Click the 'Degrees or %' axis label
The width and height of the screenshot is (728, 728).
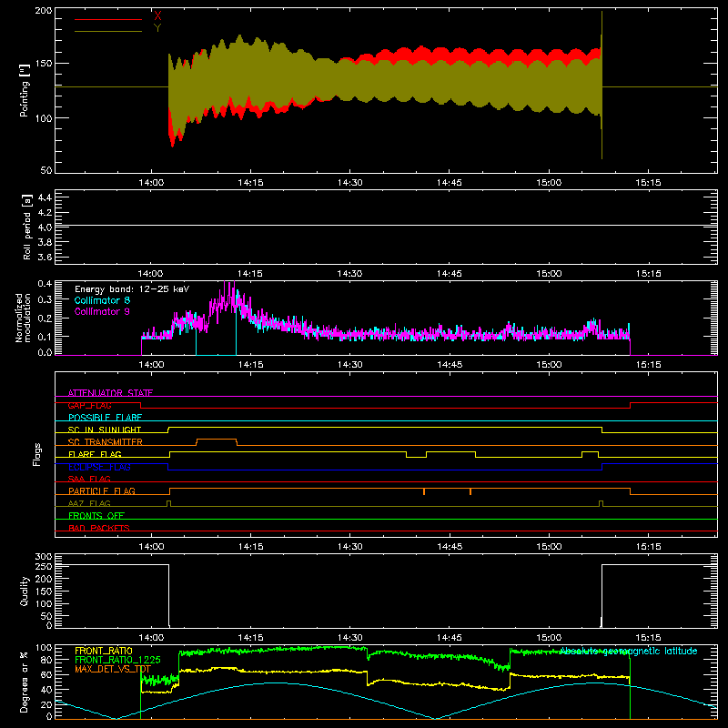click(25, 682)
